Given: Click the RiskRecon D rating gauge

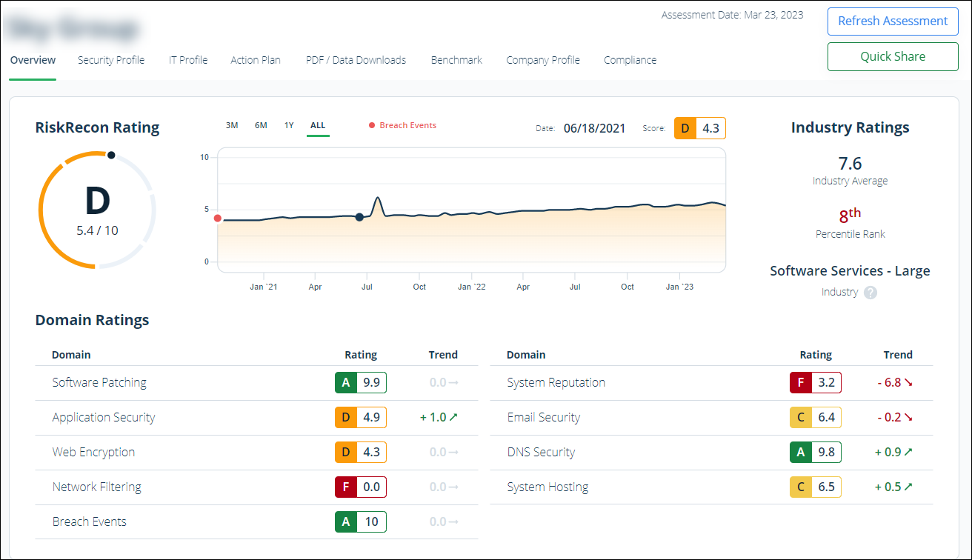Looking at the screenshot, I should [97, 210].
